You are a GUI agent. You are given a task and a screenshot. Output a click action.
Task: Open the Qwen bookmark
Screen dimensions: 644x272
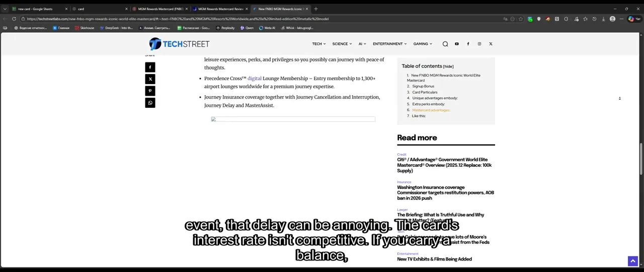(247, 28)
